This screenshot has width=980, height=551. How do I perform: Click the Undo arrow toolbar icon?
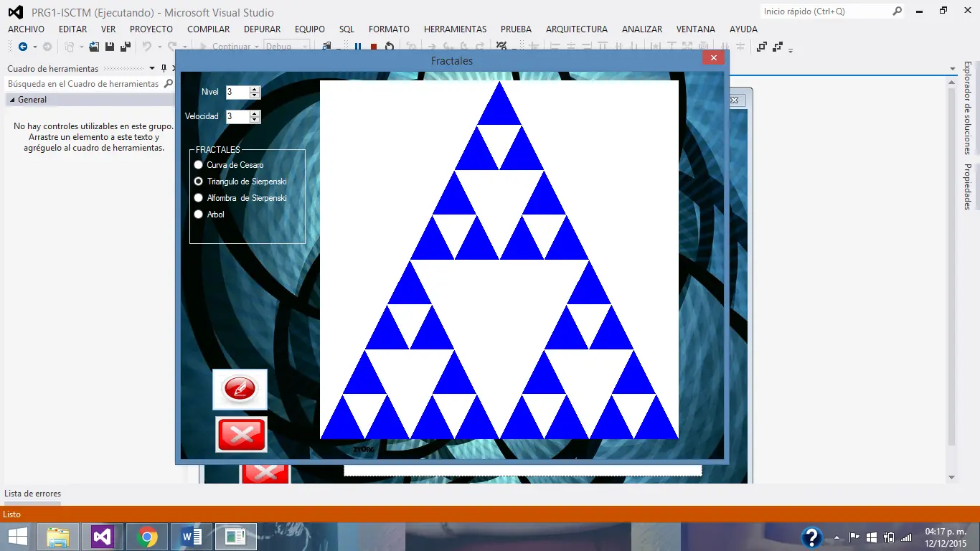click(146, 47)
